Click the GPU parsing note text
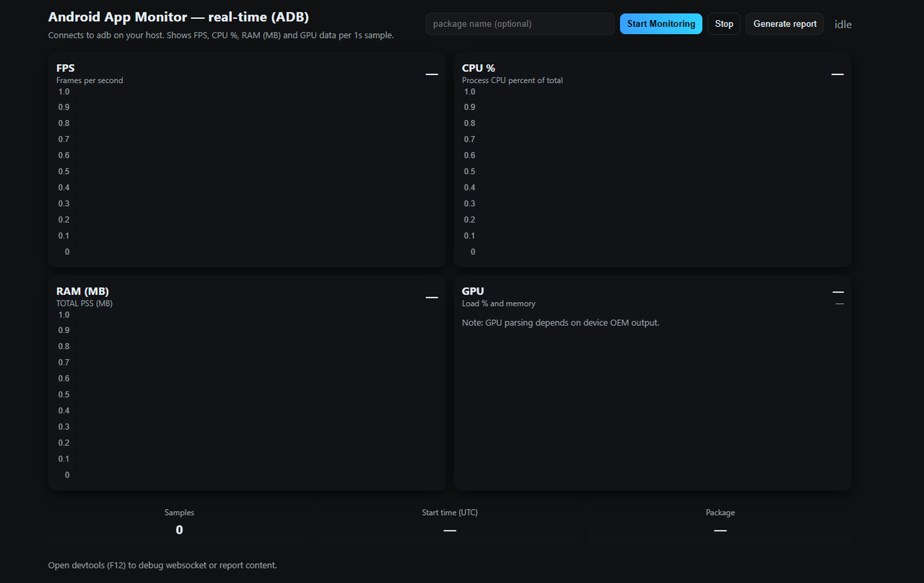The height and width of the screenshot is (583, 924). click(x=560, y=323)
